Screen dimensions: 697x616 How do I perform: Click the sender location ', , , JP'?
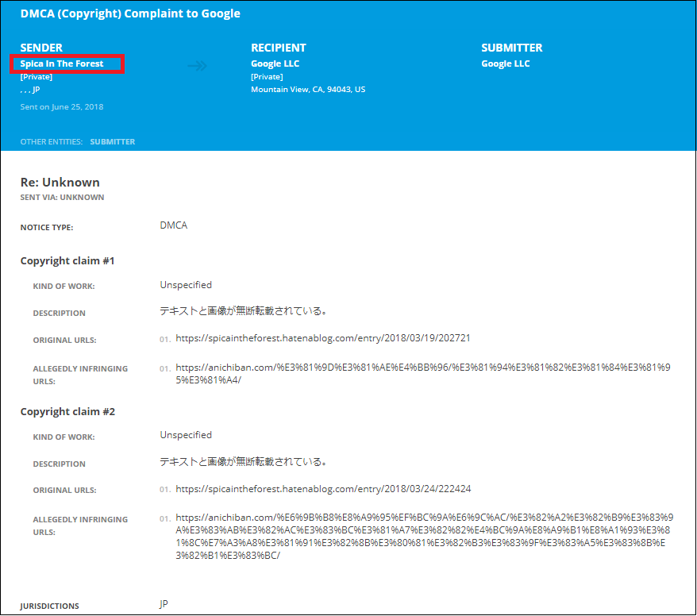pyautogui.click(x=30, y=90)
